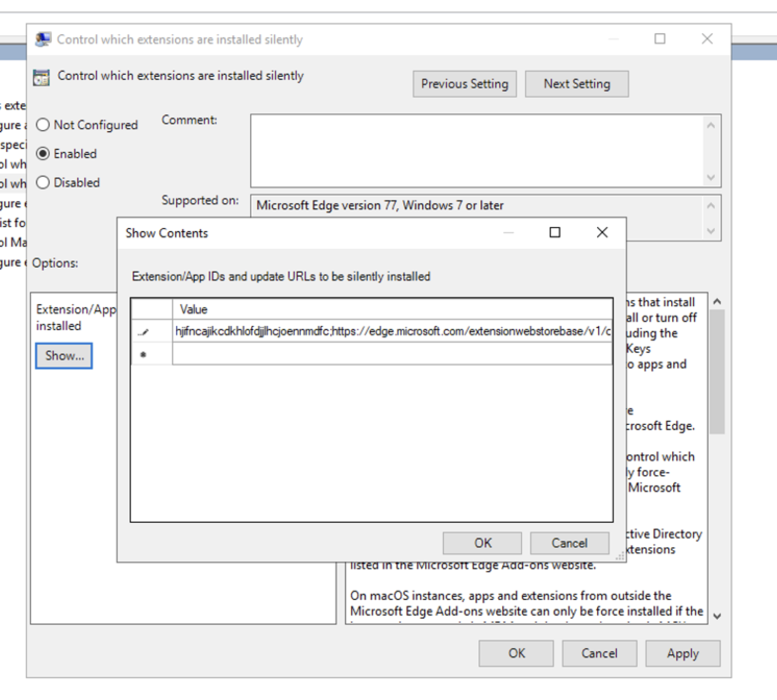Close the Show Contents dialog
Viewport: 777px width, 700px height.
pos(602,233)
